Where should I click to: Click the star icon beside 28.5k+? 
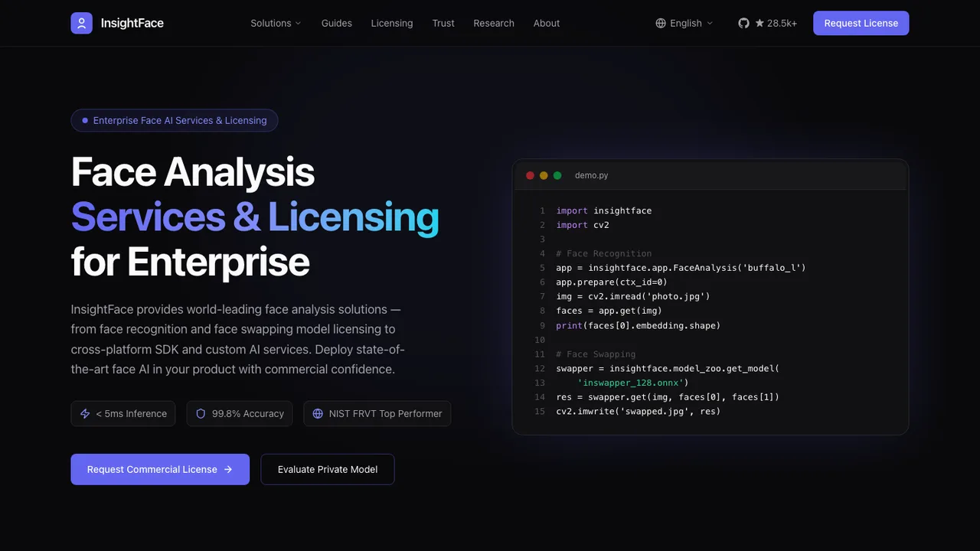coord(759,23)
